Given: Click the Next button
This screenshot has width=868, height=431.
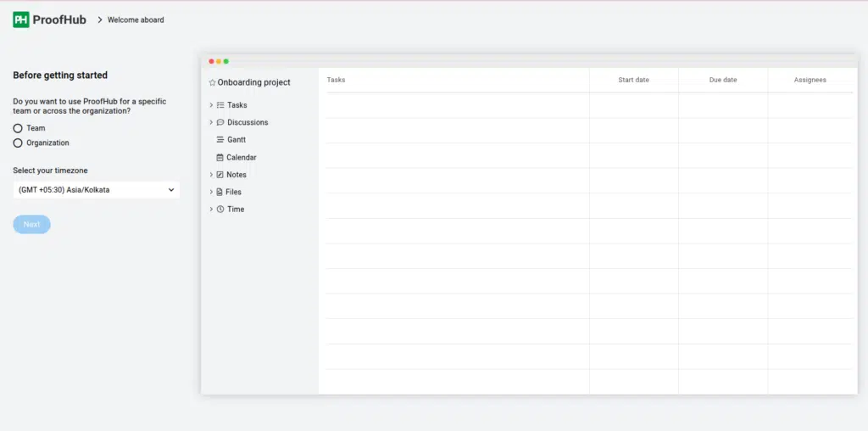Looking at the screenshot, I should (31, 224).
